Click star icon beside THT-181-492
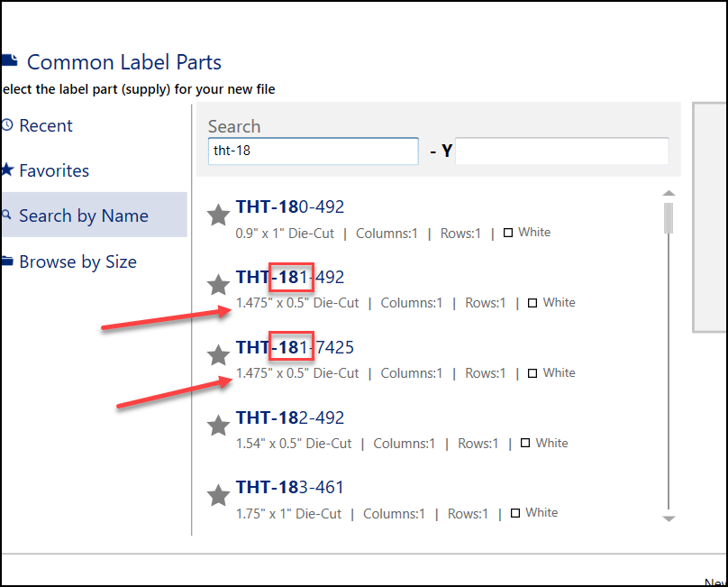The image size is (728, 587). [218, 286]
